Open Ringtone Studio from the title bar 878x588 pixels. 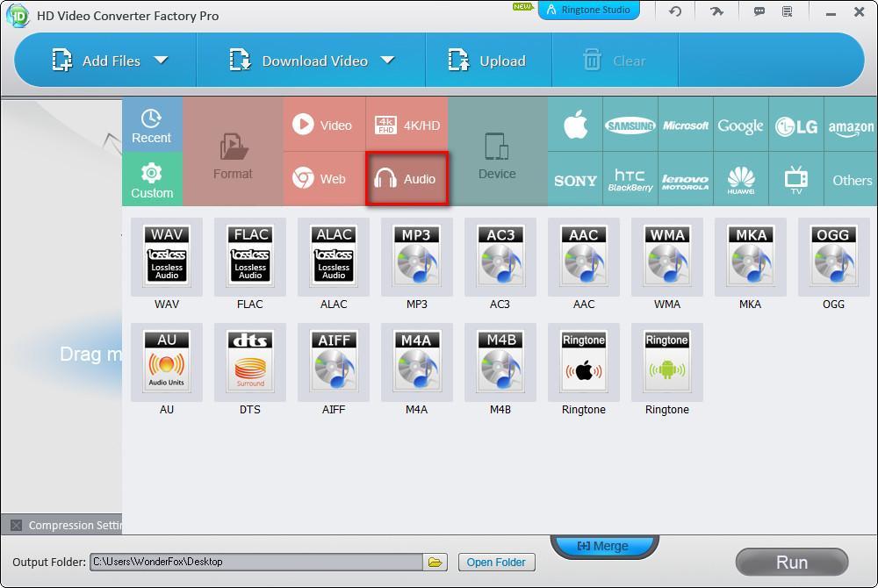coord(589,11)
